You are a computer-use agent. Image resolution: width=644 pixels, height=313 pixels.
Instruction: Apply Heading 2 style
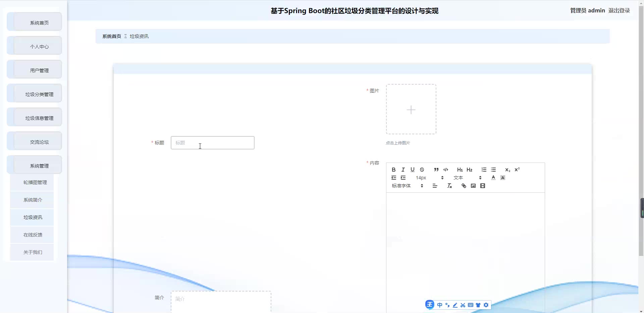point(470,170)
